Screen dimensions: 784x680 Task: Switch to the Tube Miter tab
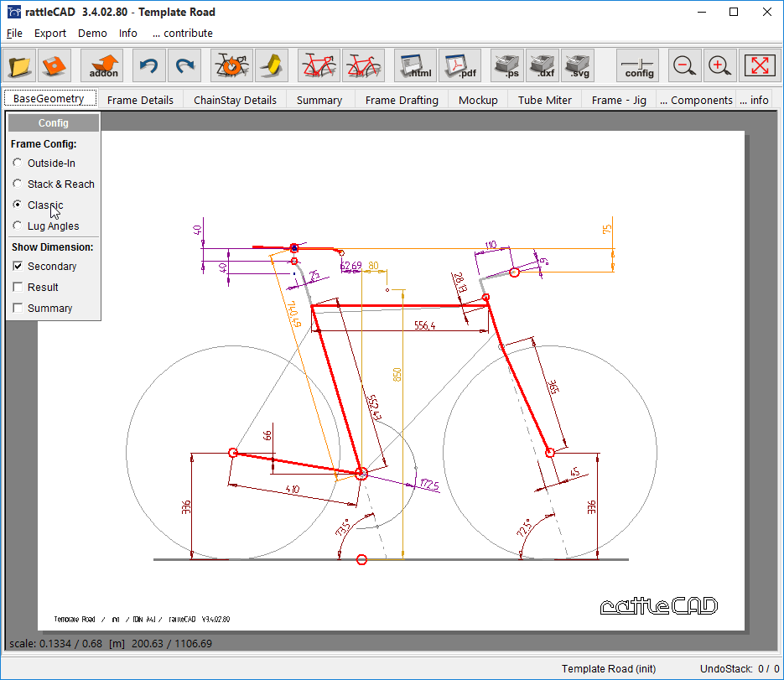(x=544, y=100)
